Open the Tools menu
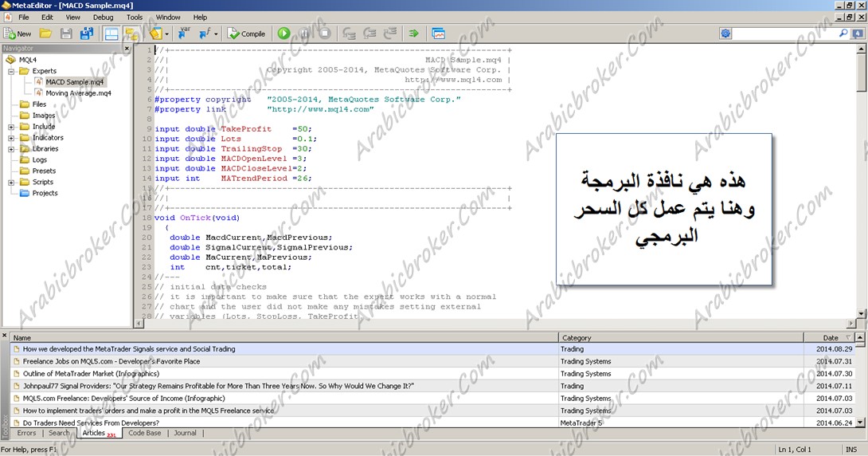Viewport: 868px width, 456px height. coord(135,18)
